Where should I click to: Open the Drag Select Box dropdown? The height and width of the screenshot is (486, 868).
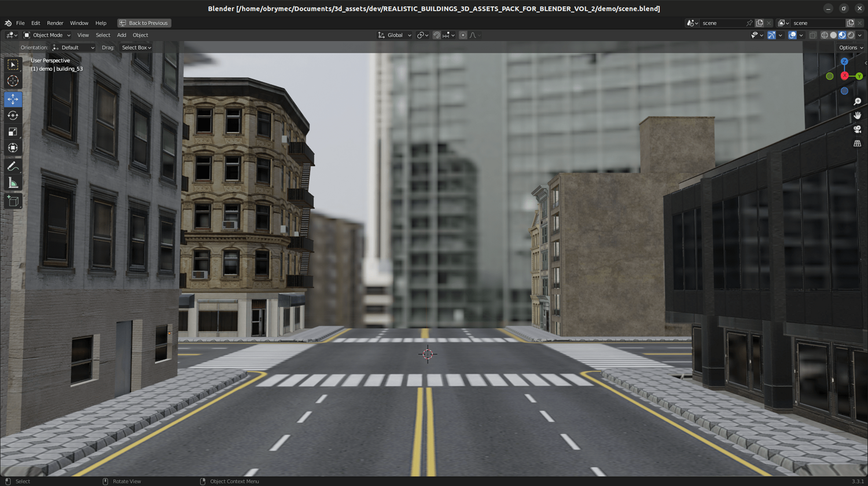click(x=137, y=47)
